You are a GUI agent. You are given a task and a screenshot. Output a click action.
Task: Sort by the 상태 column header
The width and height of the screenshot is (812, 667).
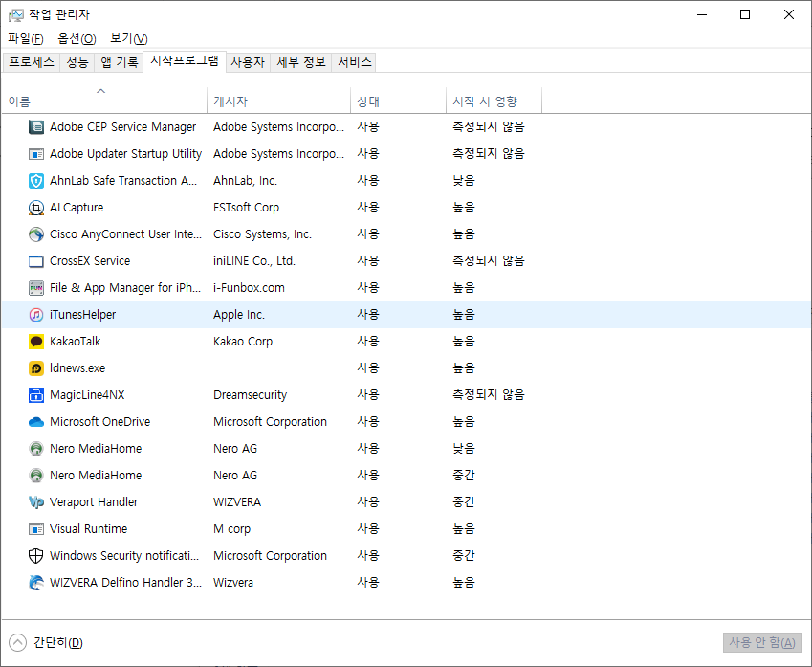[398, 101]
